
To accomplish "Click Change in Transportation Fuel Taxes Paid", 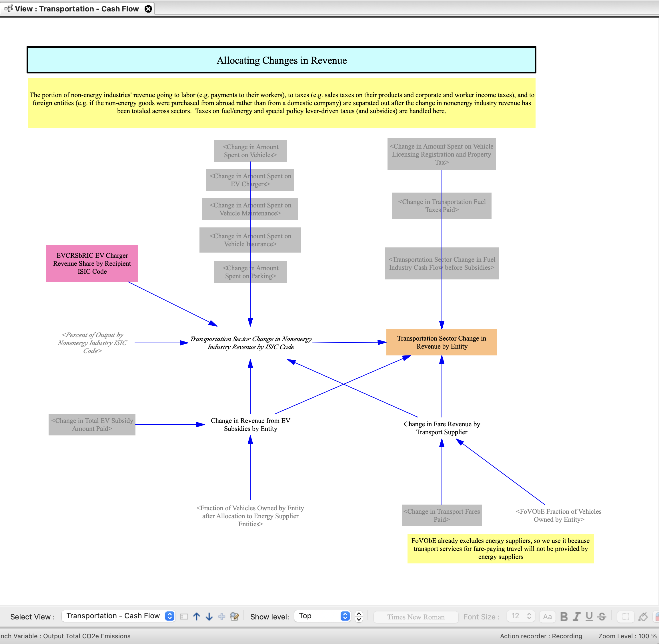I will [442, 206].
